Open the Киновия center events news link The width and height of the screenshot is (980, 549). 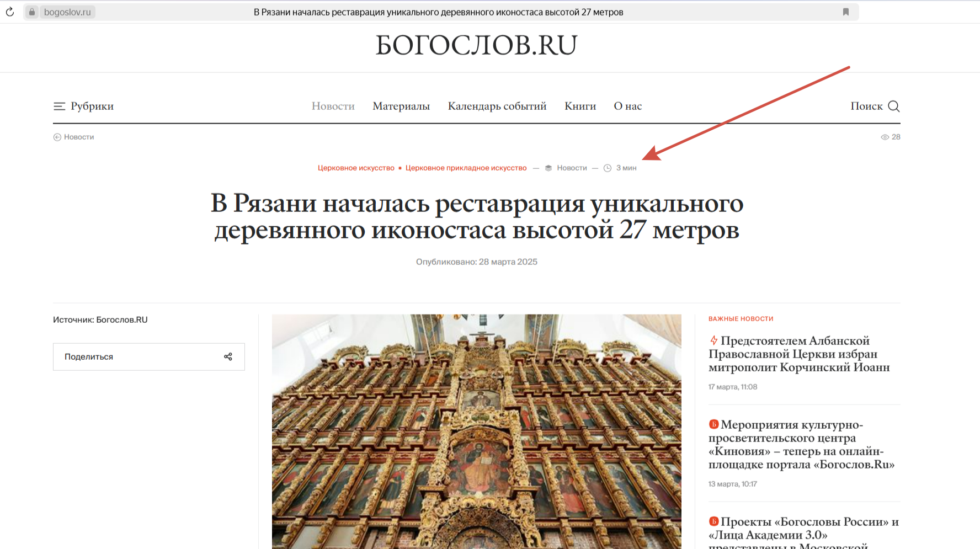point(801,444)
